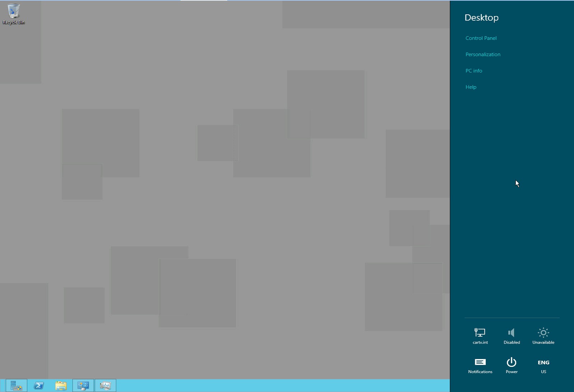This screenshot has width=574, height=392.
Task: Click the Unavailable brightness icon
Action: click(x=543, y=336)
